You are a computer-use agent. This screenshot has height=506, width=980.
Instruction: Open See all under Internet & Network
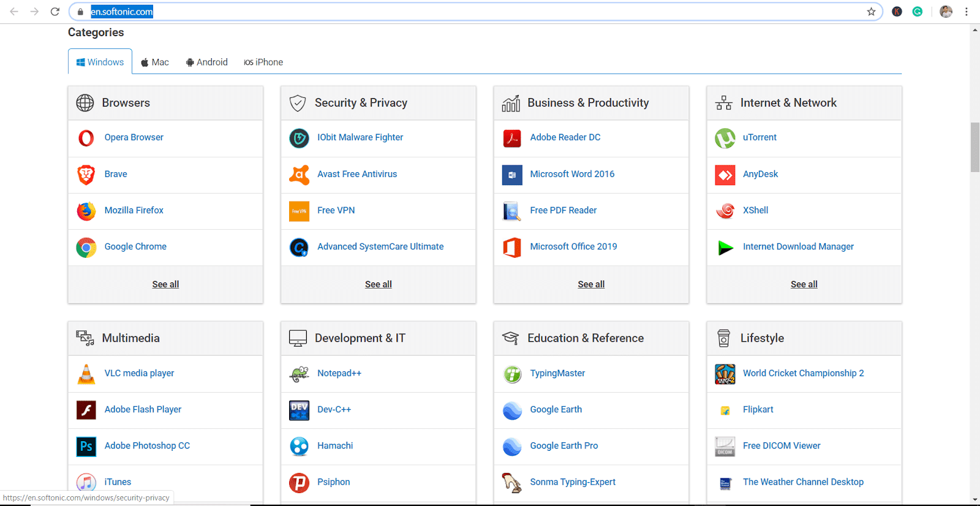point(804,284)
